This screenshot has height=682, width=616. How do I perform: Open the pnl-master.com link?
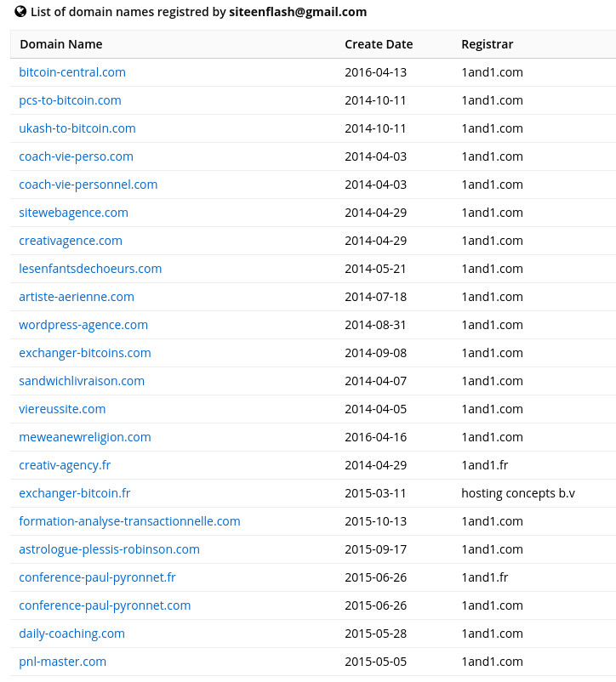click(x=63, y=662)
